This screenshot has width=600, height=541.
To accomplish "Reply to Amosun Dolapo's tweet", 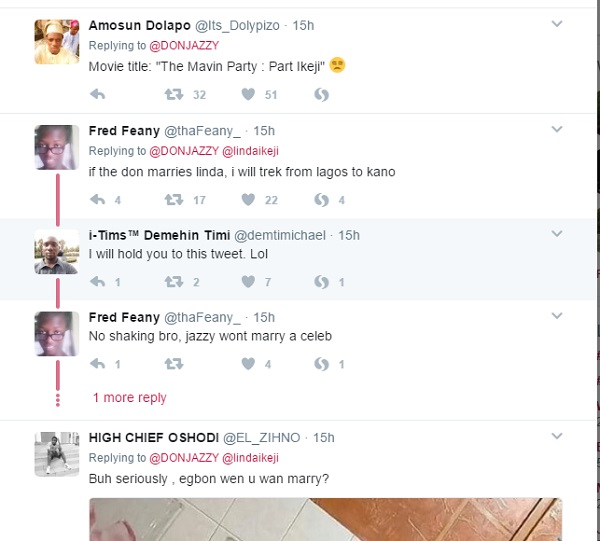I will (x=97, y=95).
